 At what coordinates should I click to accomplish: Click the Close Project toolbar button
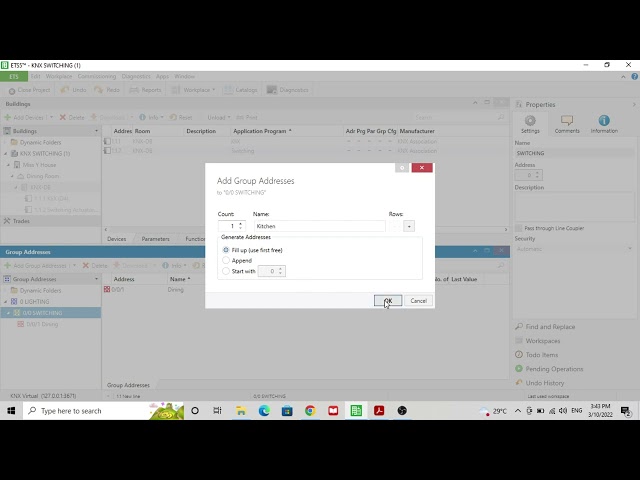29,90
